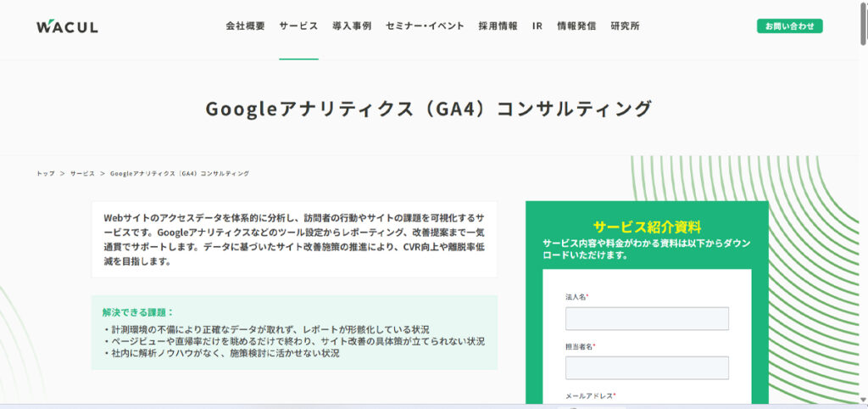Click the page heading Googleアナリティクス（GA4）コンサルティング
The image size is (868, 409).
coord(428,109)
